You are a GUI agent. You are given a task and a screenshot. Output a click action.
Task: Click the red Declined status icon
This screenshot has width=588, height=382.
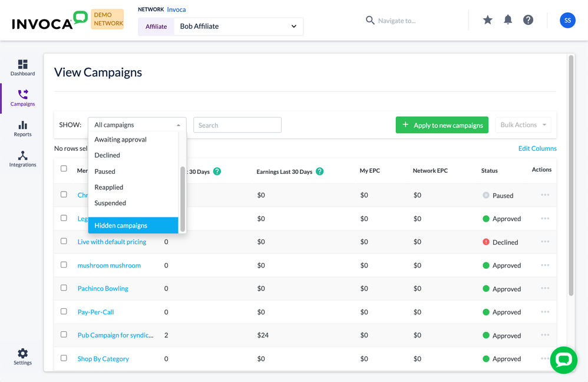[485, 242]
